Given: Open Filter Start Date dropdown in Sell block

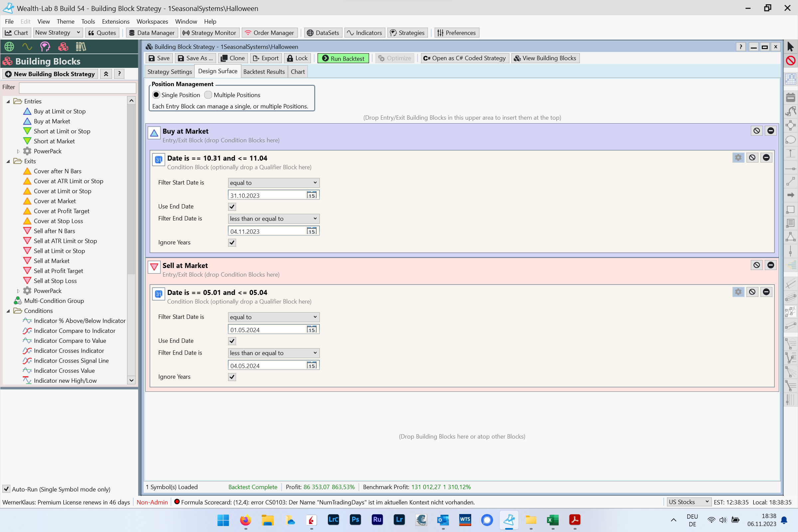Looking at the screenshot, I should coord(273,317).
